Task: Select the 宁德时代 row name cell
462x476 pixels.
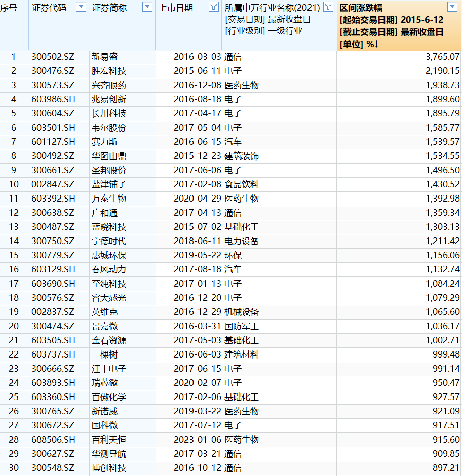Action: pos(109,241)
